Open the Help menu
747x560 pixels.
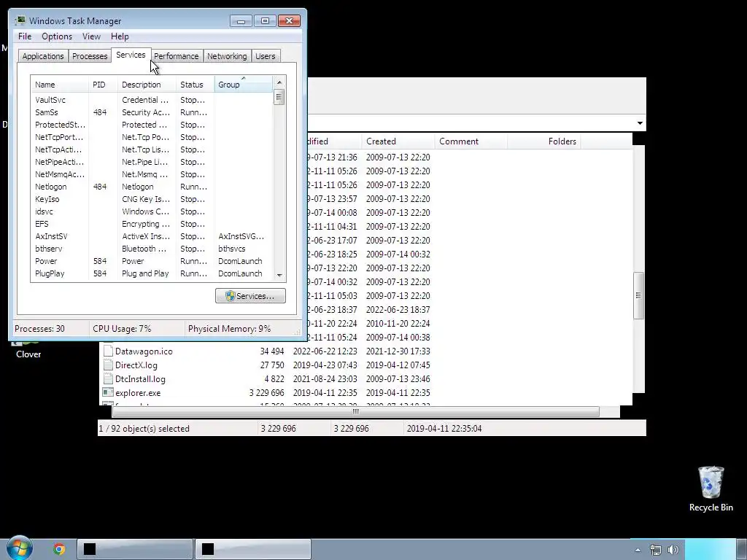120,36
